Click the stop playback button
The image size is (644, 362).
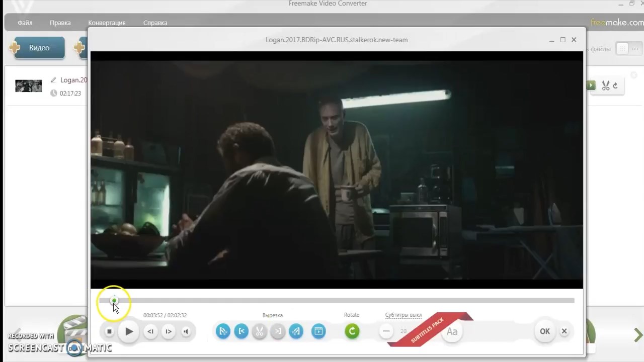point(109,331)
